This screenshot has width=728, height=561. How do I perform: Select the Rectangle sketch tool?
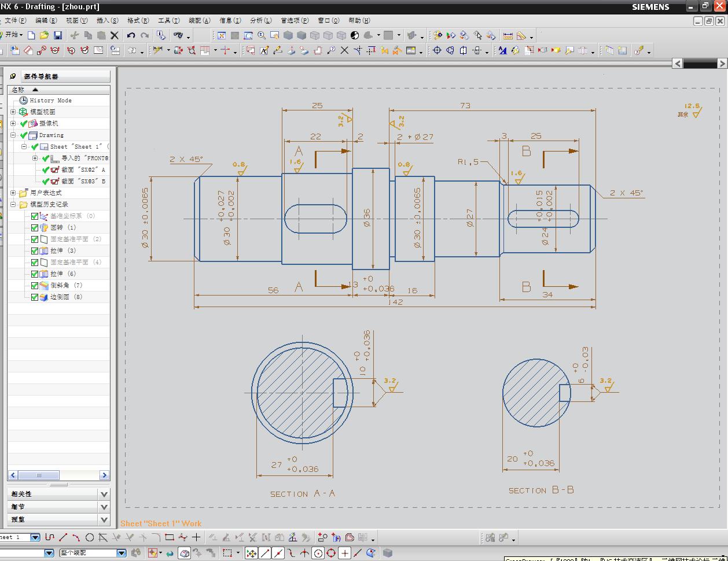coord(170,537)
